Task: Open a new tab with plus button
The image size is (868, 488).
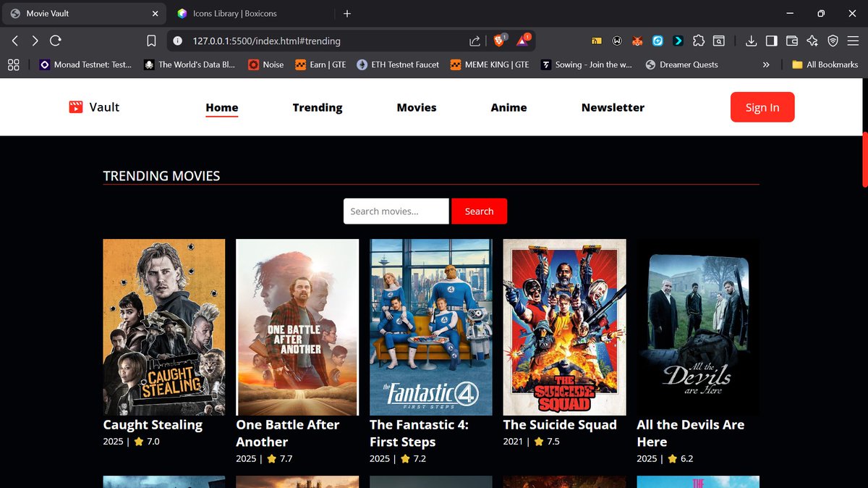Action: tap(347, 14)
